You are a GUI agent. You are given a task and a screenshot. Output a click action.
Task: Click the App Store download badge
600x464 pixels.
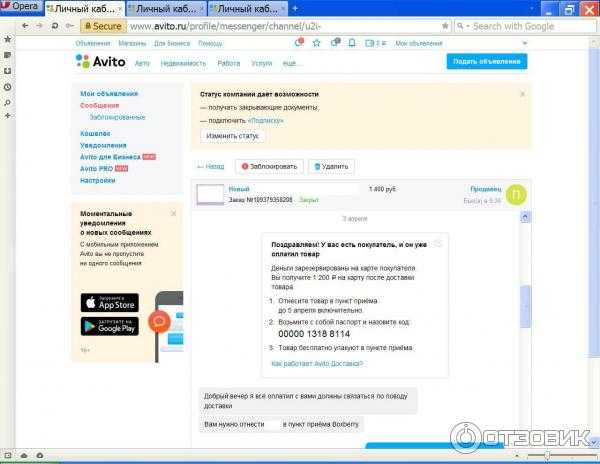(110, 303)
